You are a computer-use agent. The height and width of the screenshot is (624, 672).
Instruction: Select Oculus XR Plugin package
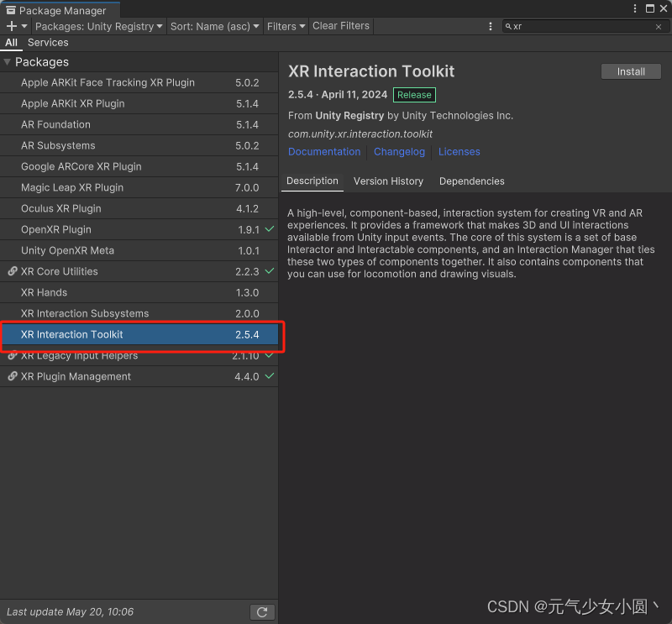139,208
